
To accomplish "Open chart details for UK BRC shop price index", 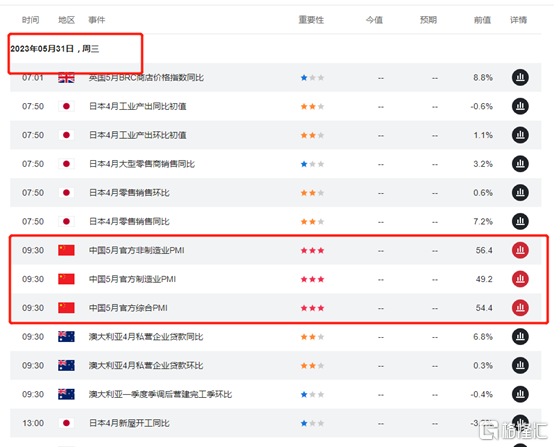I will coord(520,77).
